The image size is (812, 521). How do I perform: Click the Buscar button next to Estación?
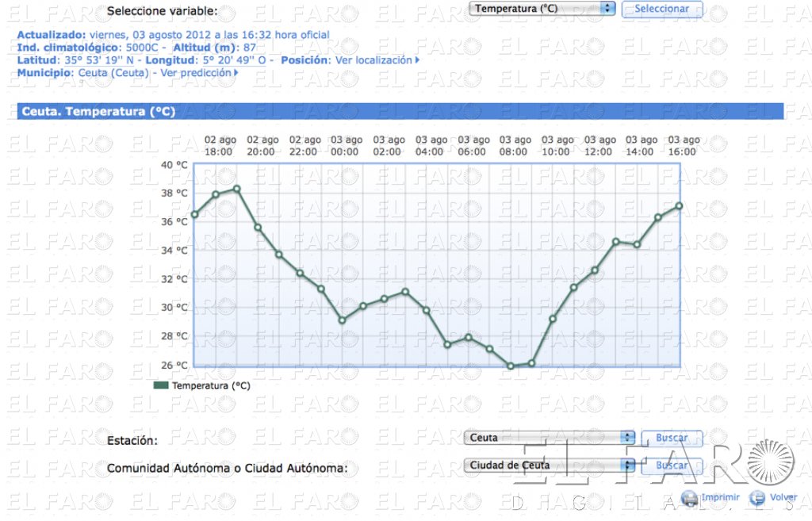[x=672, y=438]
